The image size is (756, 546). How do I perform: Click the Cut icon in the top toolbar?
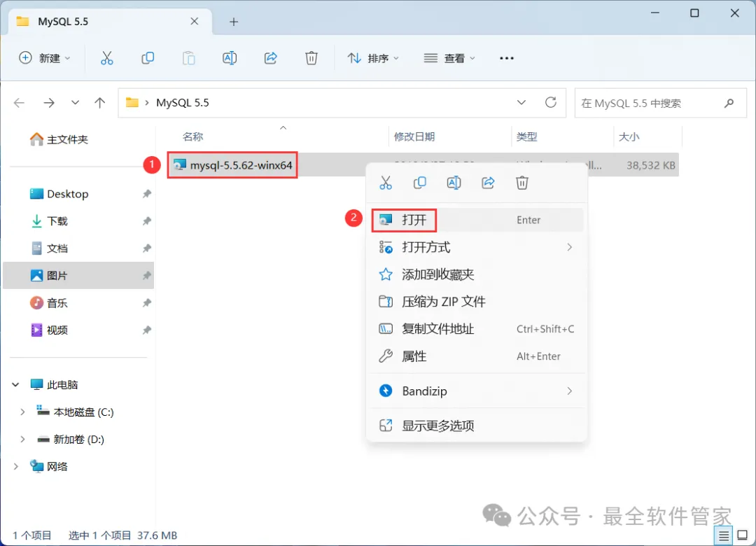pos(106,58)
